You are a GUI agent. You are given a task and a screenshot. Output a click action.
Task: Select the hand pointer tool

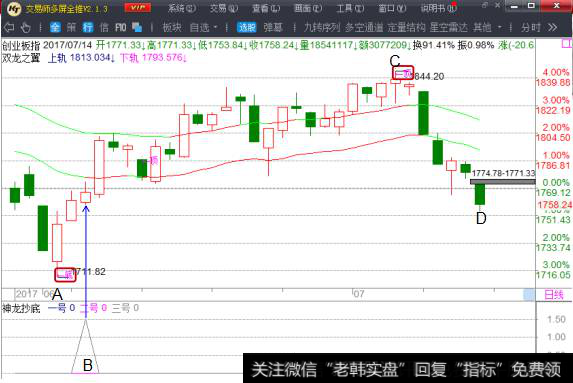pyautogui.click(x=25, y=27)
